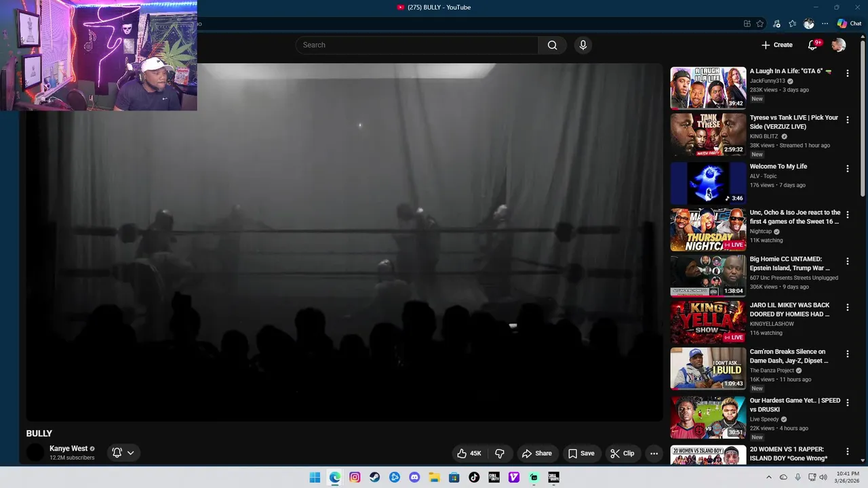Open Discord from the taskbar
Screen dimensions: 868x488
pyautogui.click(x=414, y=477)
